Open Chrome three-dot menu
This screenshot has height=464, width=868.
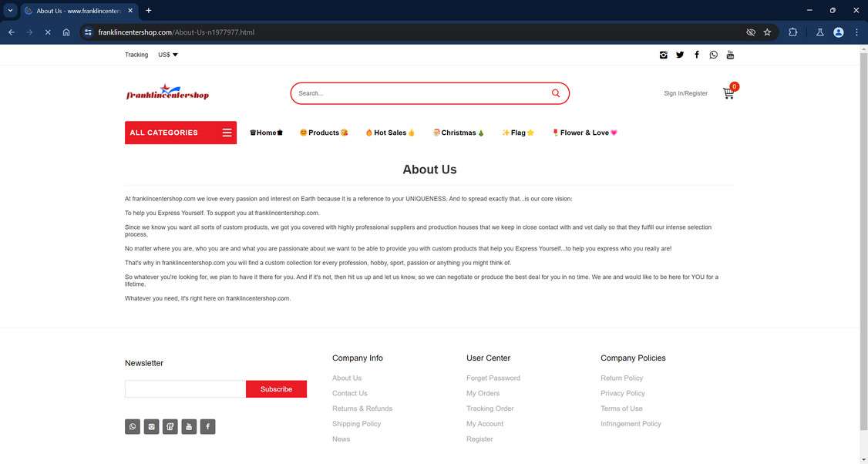point(856,32)
